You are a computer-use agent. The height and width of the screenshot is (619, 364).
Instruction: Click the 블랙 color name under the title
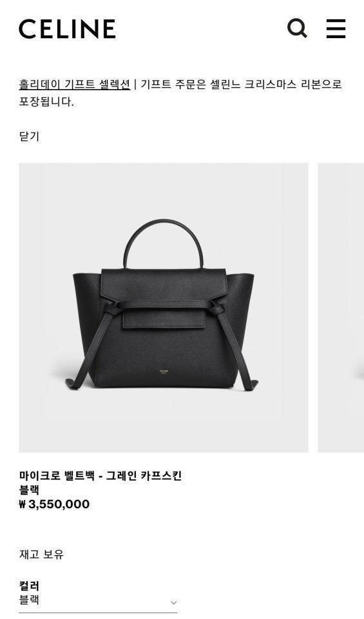29,490
